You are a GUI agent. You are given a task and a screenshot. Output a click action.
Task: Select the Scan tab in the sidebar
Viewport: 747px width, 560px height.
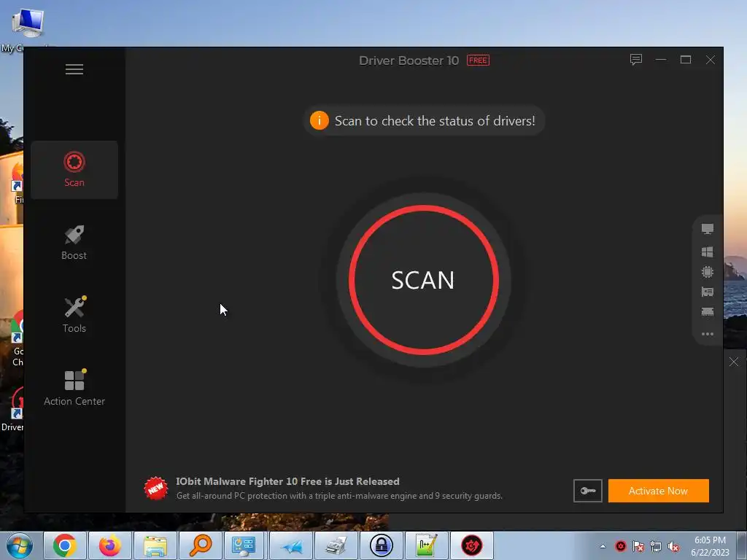pyautogui.click(x=74, y=169)
